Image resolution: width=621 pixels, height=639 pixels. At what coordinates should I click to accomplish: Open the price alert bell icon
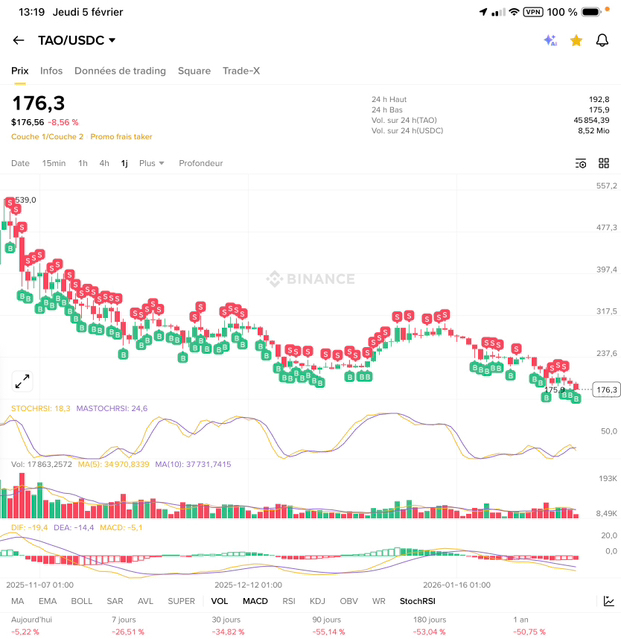click(602, 40)
